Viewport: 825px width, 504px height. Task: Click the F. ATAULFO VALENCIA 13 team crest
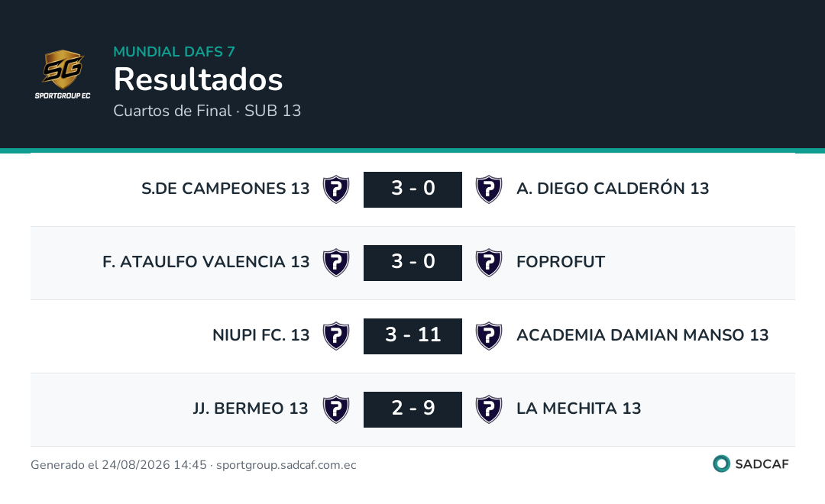[336, 263]
